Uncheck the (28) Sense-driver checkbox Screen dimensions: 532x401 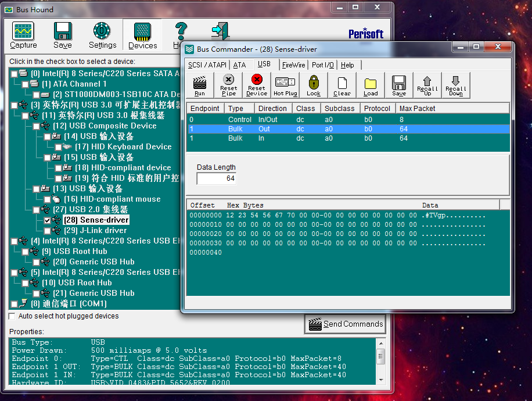click(x=47, y=220)
